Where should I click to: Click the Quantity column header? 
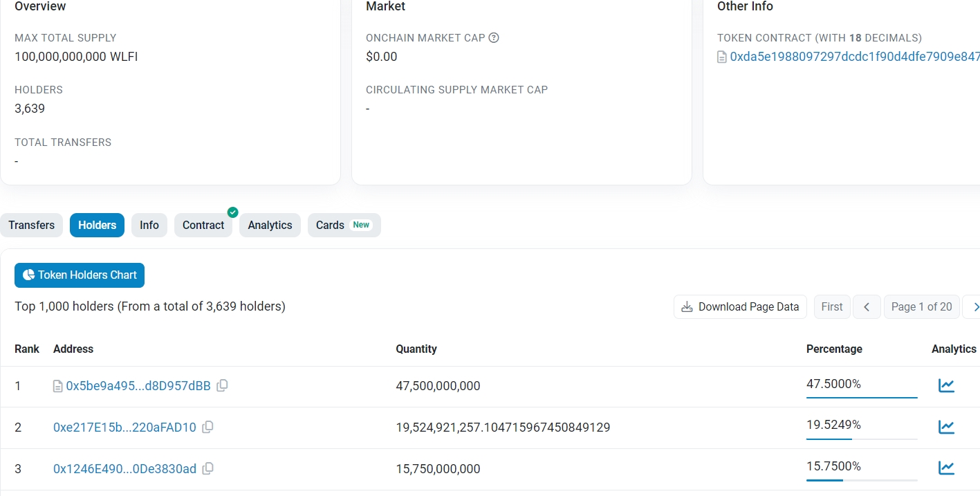[416, 349]
